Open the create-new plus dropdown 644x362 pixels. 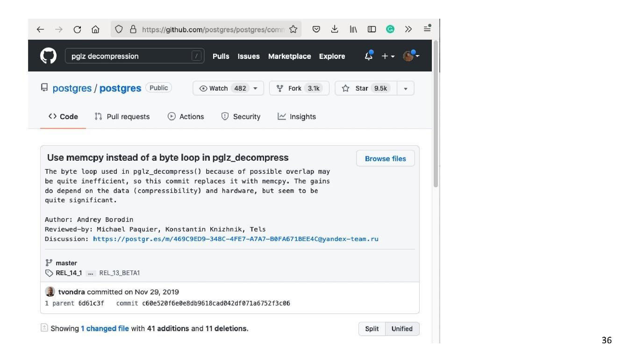pos(386,56)
